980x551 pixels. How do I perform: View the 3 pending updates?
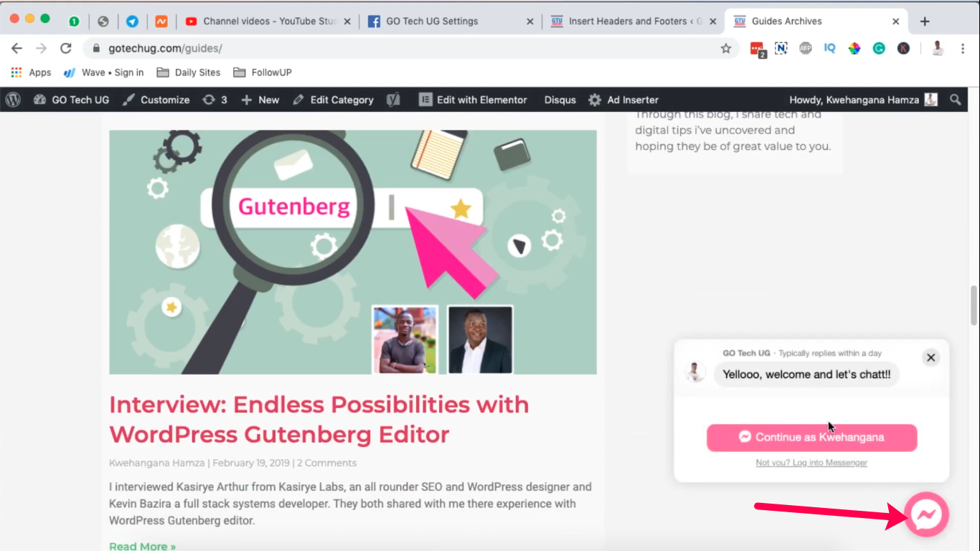coord(215,100)
